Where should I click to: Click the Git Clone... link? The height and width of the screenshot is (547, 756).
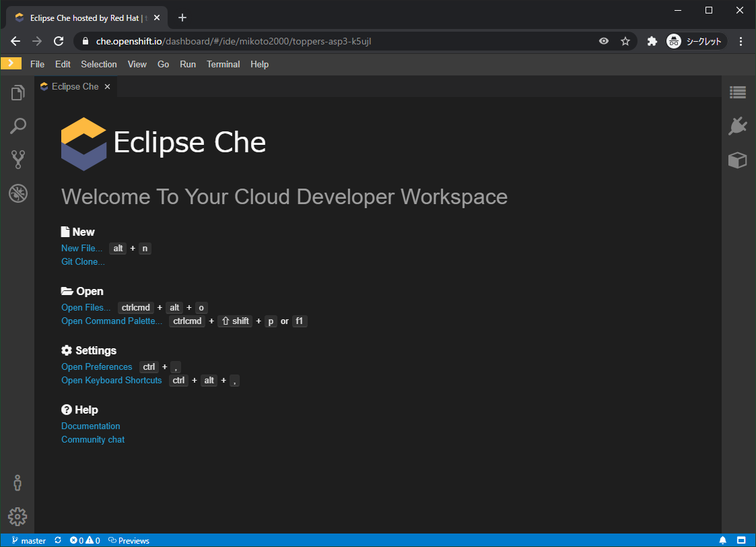point(83,261)
